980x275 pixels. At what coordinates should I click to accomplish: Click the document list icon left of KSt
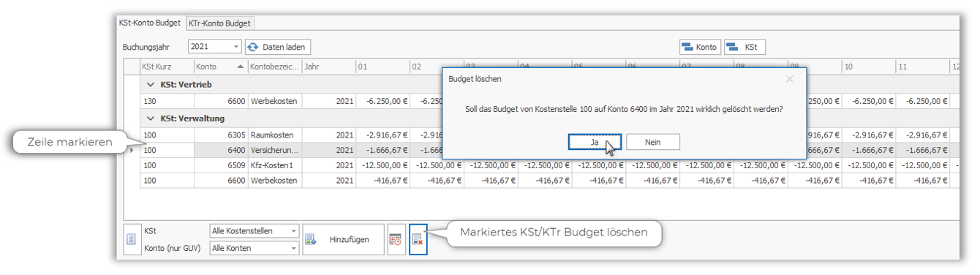click(x=132, y=239)
